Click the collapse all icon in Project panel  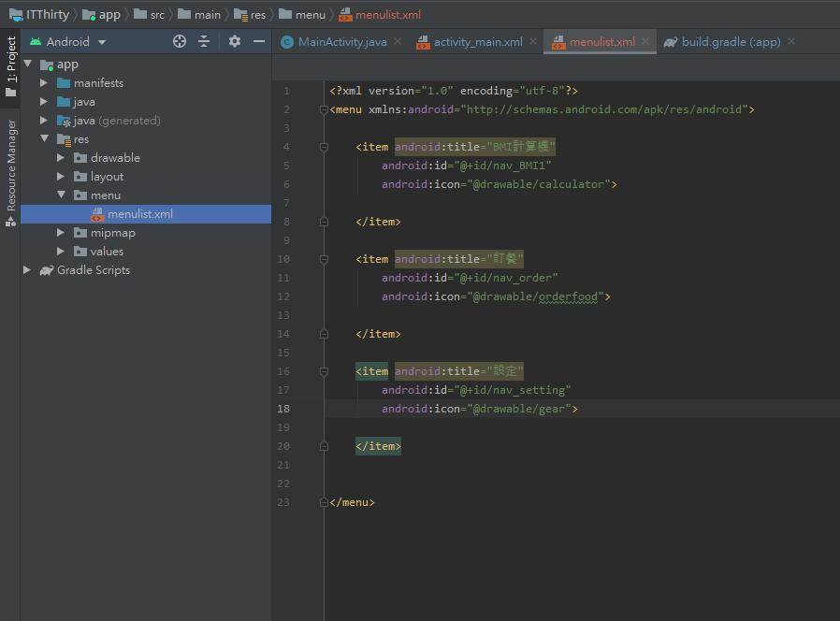coord(204,41)
